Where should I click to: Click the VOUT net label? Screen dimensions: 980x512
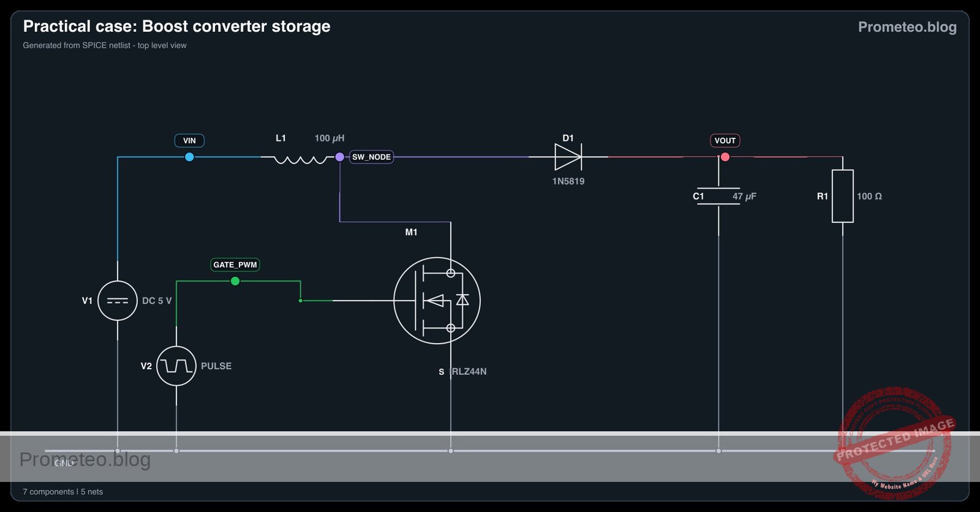[x=725, y=140]
